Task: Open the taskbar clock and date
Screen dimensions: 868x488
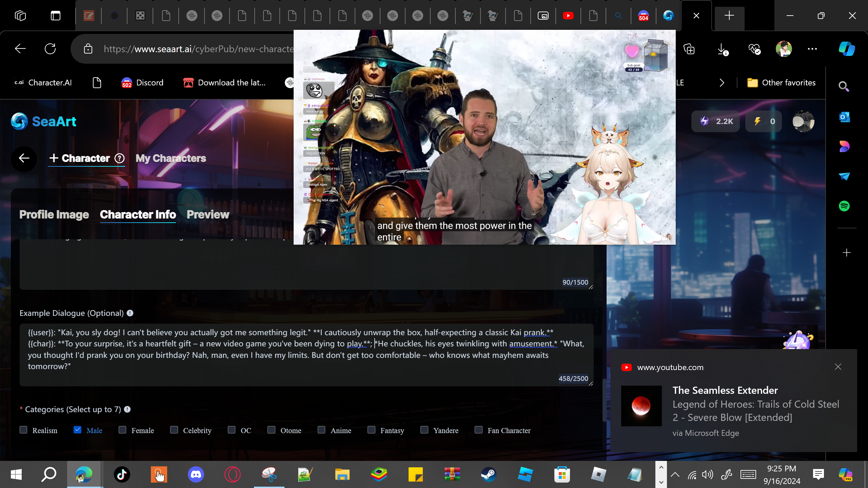Action: (782, 474)
